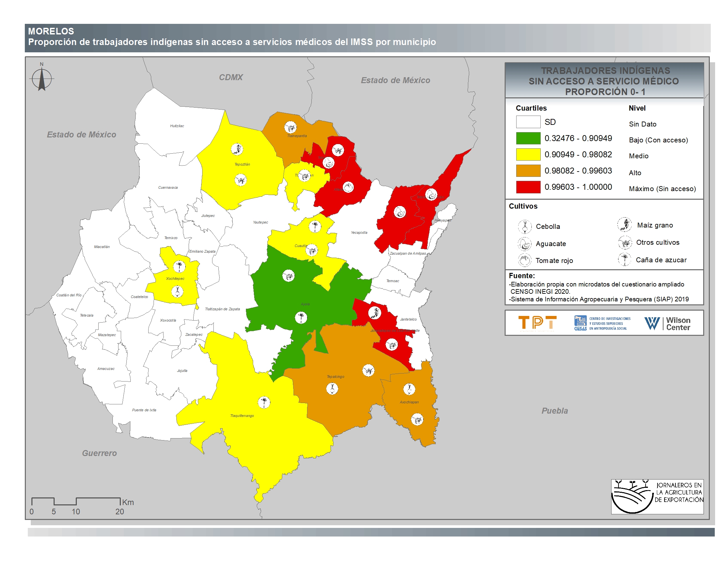Click the Tomate rojo legend icon
This screenshot has height=563, width=728.
[x=525, y=261]
